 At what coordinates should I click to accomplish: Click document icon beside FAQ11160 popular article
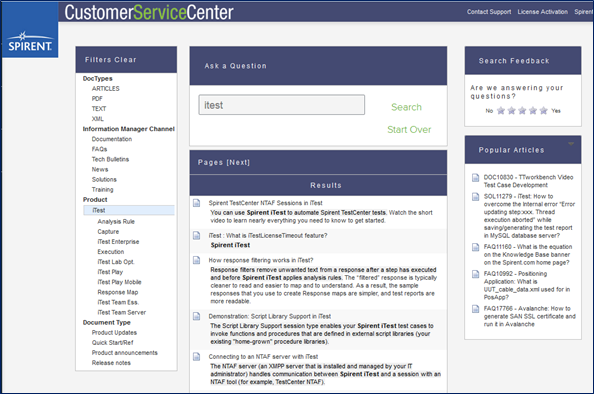coord(475,247)
